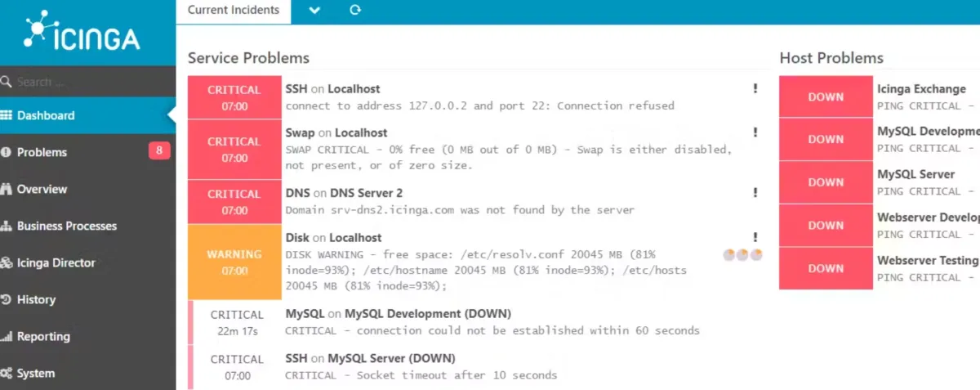Screen dimensions: 980x390
Task: Open the Disk service link
Action: click(297, 238)
